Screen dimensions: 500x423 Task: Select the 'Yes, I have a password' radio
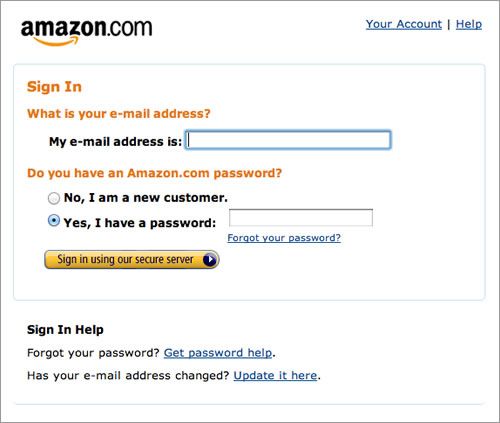click(x=54, y=221)
